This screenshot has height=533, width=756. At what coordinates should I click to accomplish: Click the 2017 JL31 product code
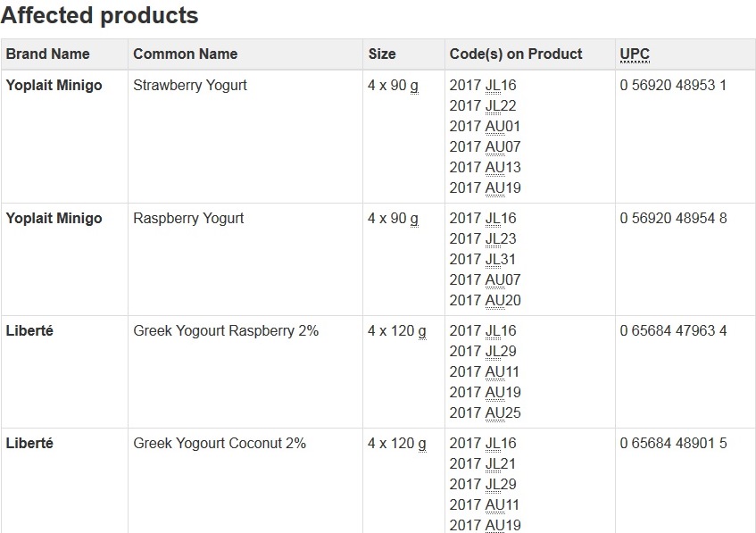click(483, 260)
